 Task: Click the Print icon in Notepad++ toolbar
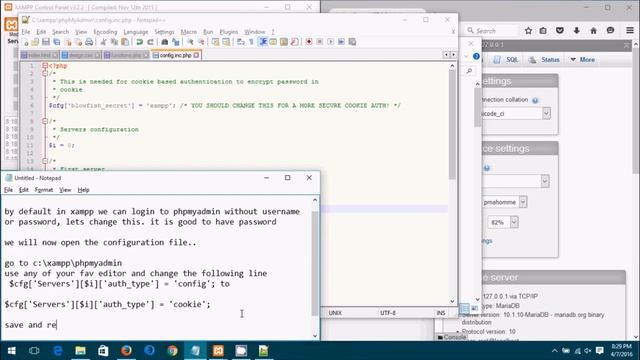pyautogui.click(x=89, y=42)
